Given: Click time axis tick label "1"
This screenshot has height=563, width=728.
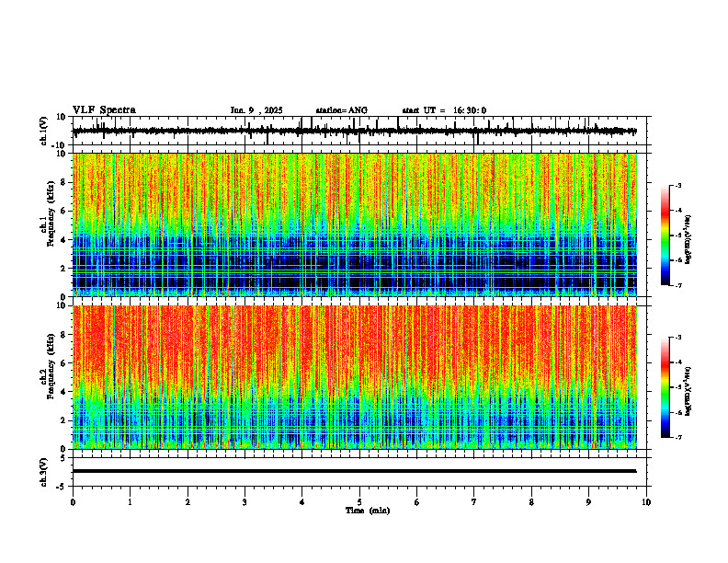Looking at the screenshot, I should pos(130,502).
